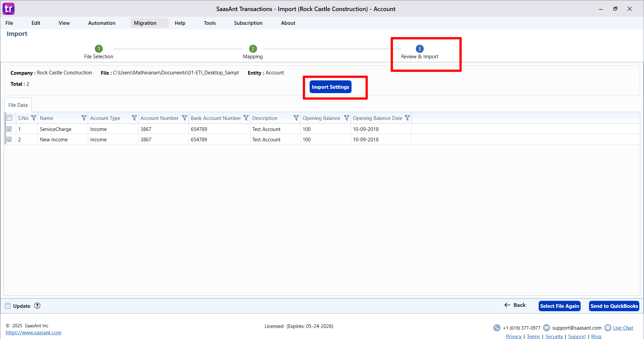Click the Update help question mark icon
The width and height of the screenshot is (644, 339).
(37, 306)
